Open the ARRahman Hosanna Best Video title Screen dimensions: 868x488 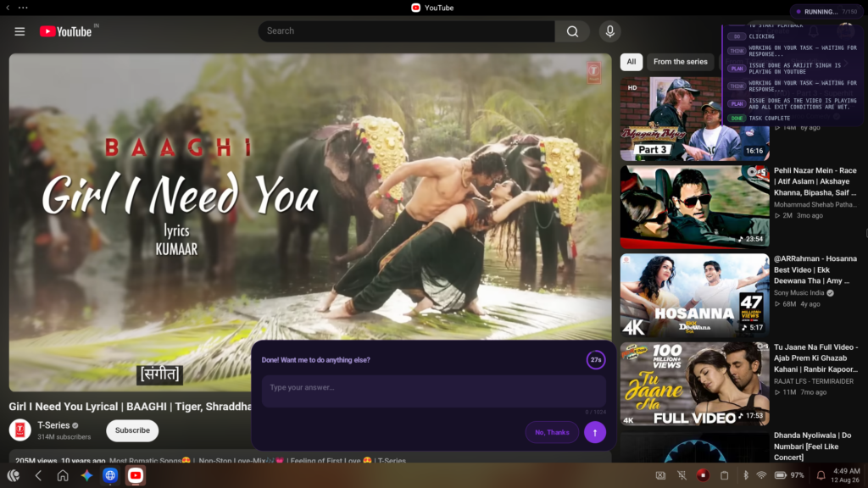(815, 269)
